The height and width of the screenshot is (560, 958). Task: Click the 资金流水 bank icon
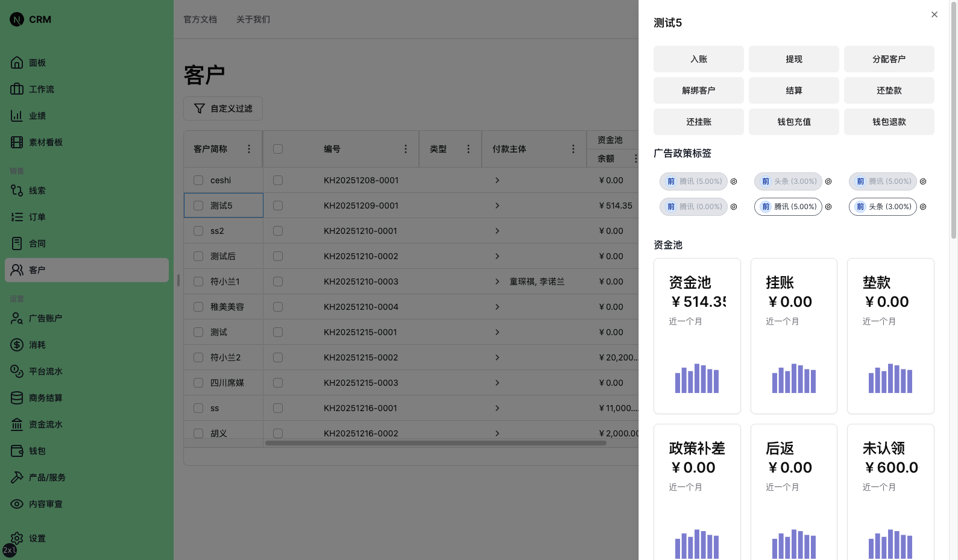(x=17, y=424)
